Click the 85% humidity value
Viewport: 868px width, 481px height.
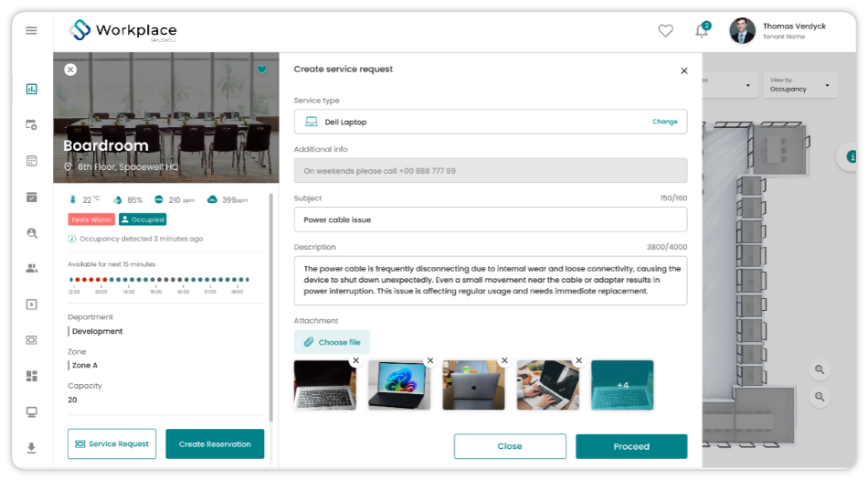click(134, 200)
